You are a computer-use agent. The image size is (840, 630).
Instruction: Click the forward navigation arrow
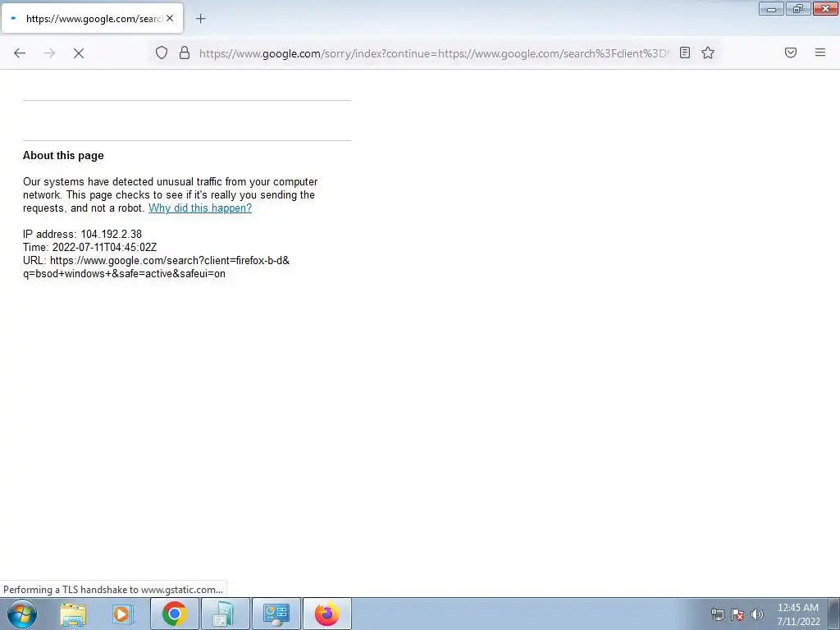(49, 53)
